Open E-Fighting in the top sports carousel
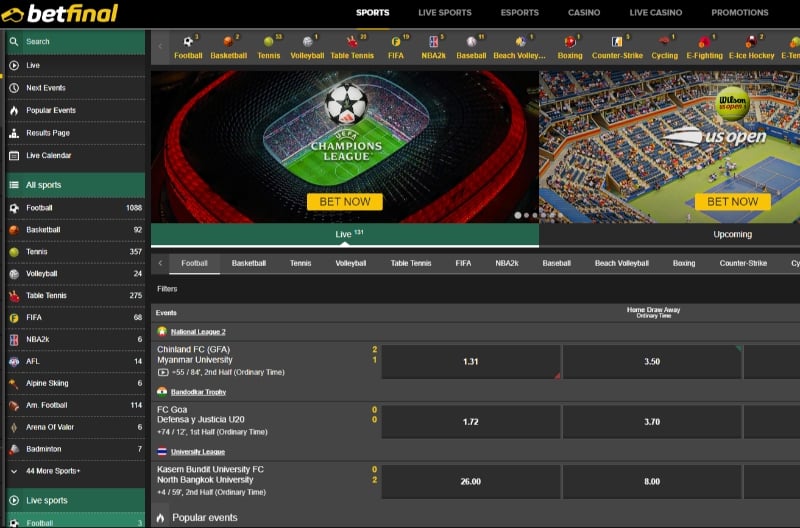800x528 pixels. coord(705,48)
